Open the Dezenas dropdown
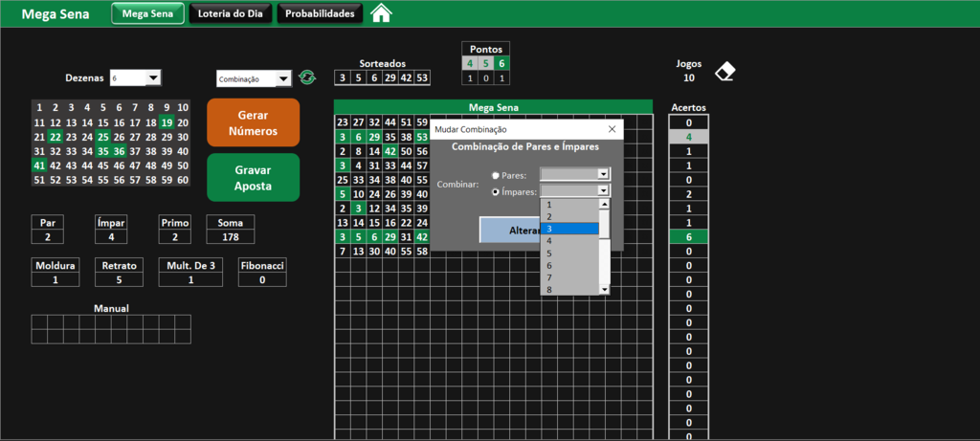 (x=154, y=77)
